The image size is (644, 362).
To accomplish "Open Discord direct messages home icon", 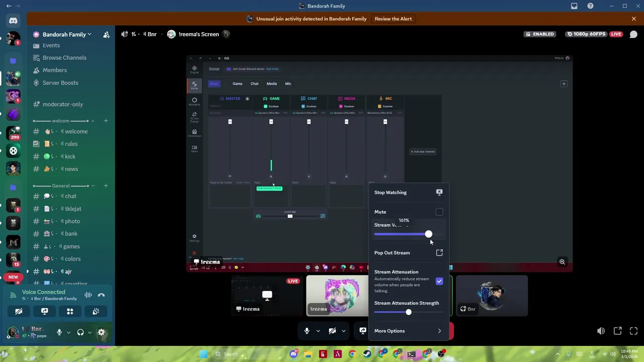I will coord(13,21).
